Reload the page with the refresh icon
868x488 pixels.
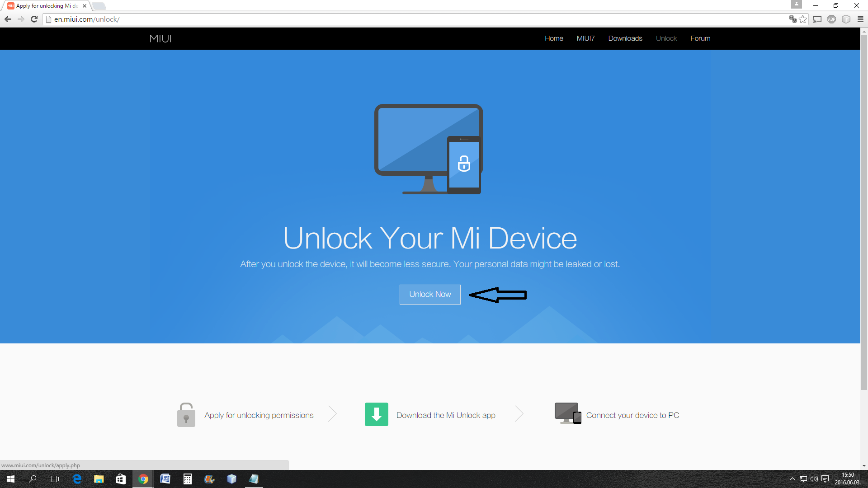(x=34, y=19)
